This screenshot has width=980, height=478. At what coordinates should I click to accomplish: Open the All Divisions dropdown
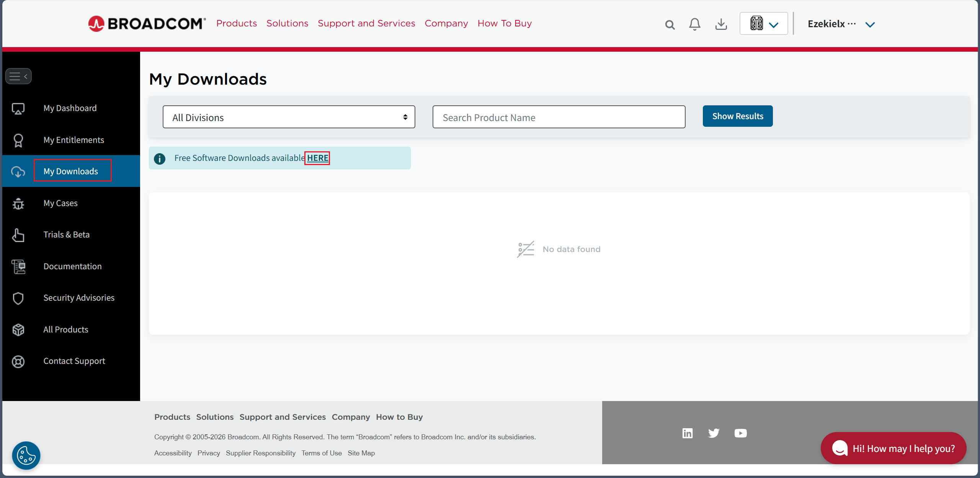[289, 117]
